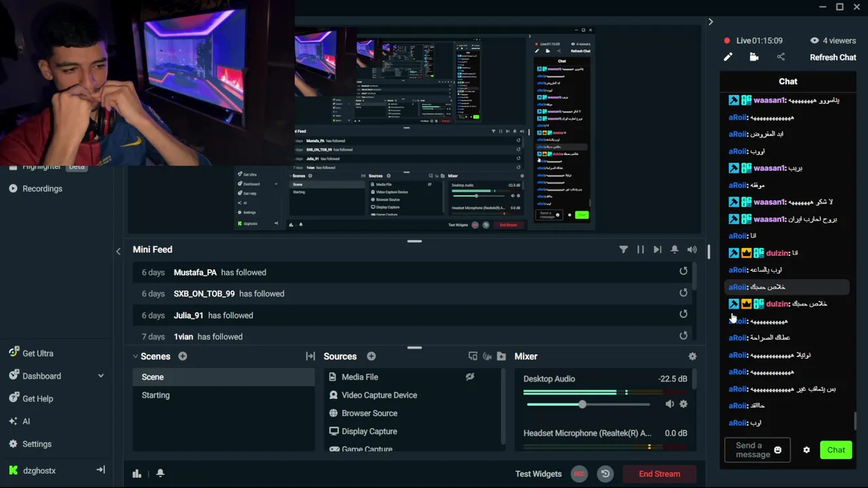Click the Mini Feed bell icon

click(675, 249)
